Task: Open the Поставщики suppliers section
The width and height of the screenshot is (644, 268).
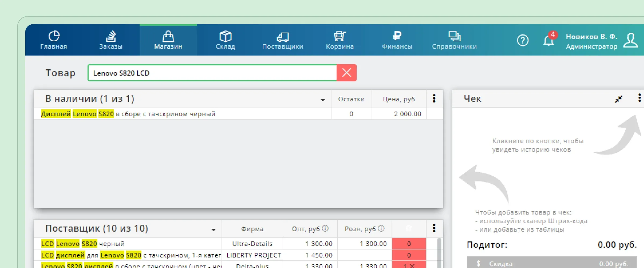Action: pos(282,40)
